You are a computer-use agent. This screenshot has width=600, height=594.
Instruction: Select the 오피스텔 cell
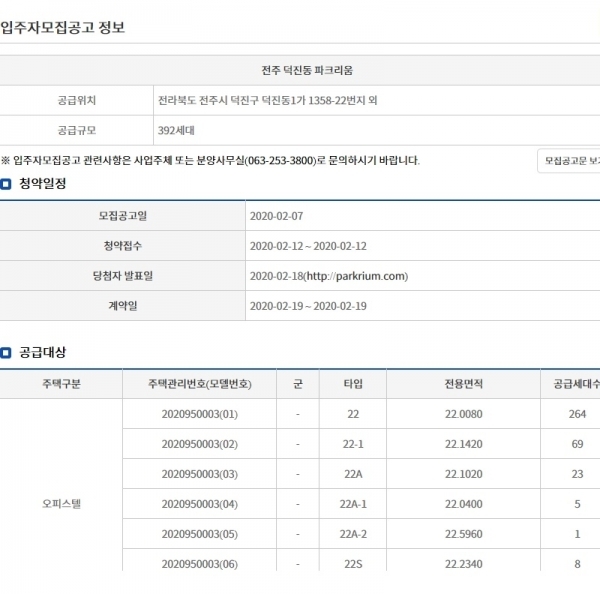(x=61, y=504)
